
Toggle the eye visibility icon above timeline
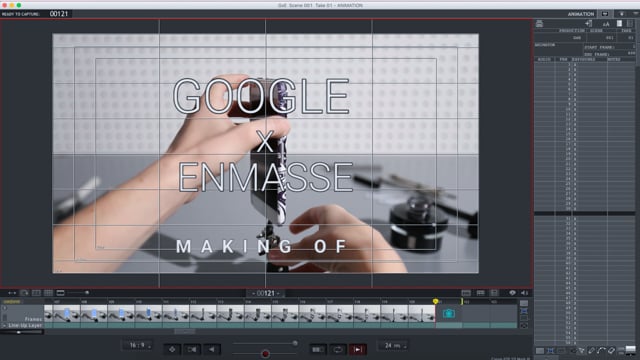[x=512, y=293]
